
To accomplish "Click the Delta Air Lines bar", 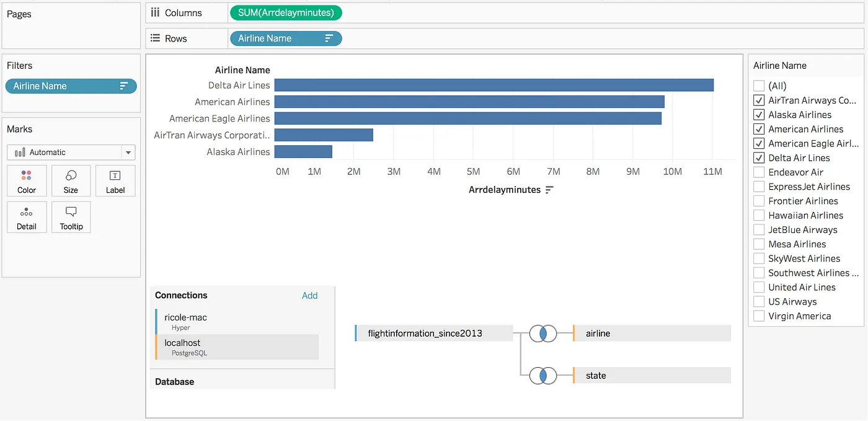I will coord(494,85).
